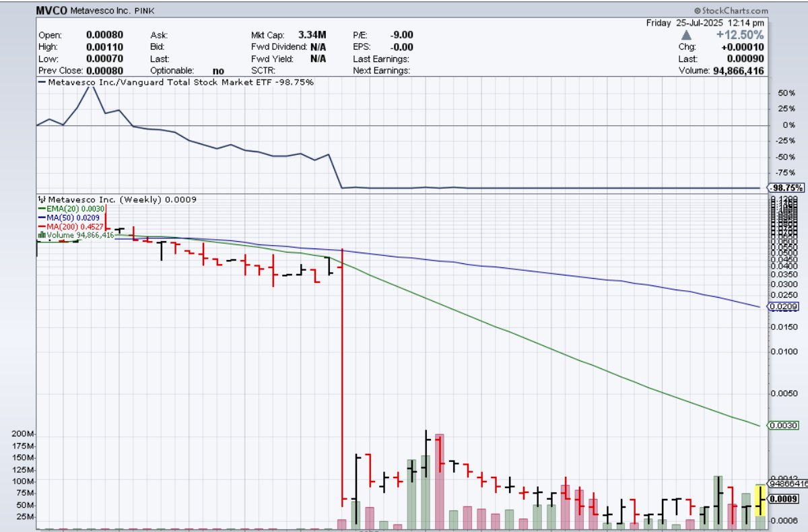Click the 'Bid:' label

coord(158,47)
